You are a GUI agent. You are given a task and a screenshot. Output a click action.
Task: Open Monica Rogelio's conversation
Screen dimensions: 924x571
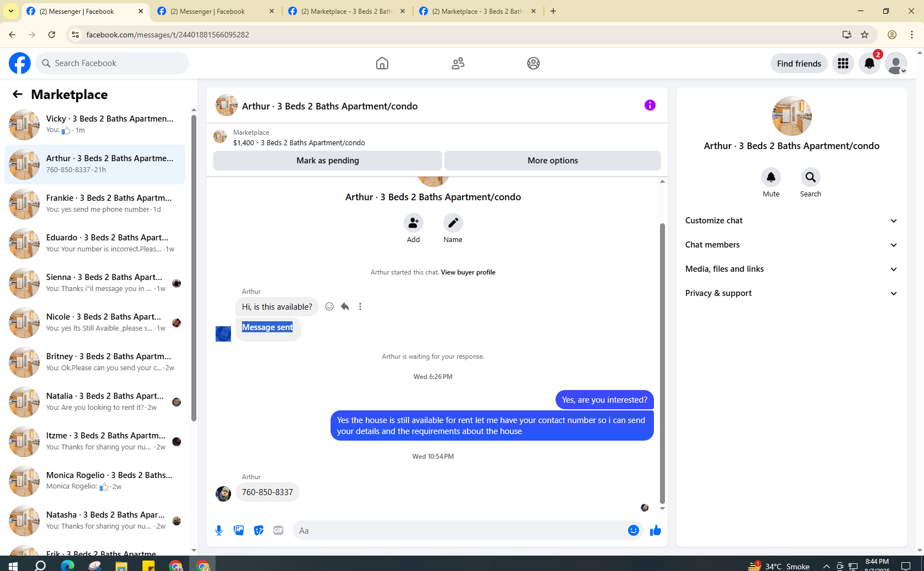tap(95, 481)
